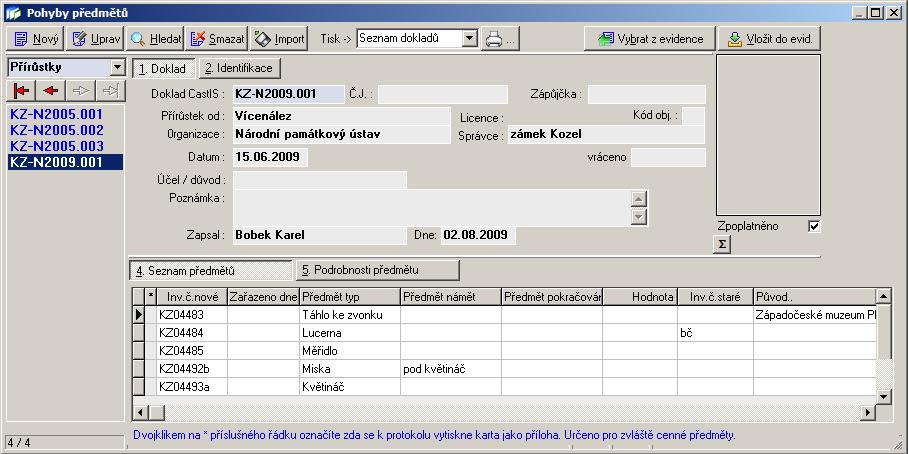The height and width of the screenshot is (454, 908).
Task: Click Hodnota column header
Action: [640, 297]
